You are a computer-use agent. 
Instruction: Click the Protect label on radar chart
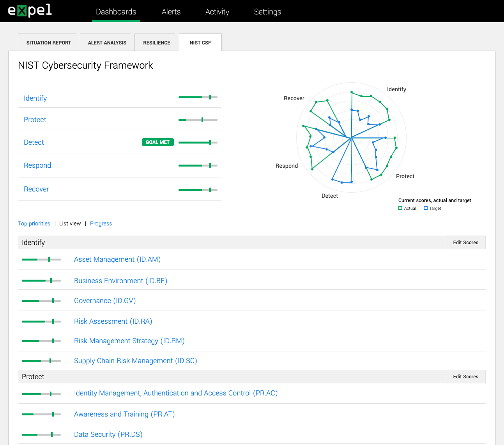tap(405, 176)
